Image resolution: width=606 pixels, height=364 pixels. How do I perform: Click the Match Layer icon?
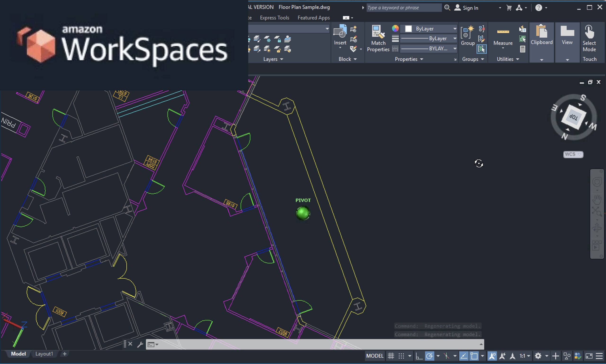tap(288, 49)
